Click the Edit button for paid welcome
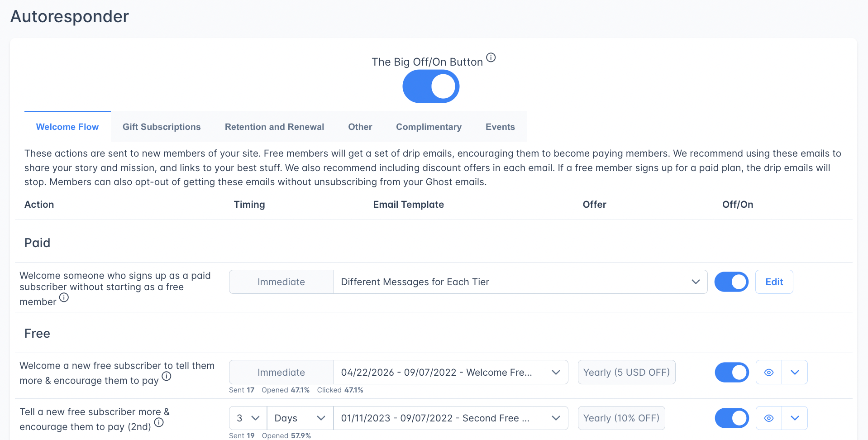 (x=774, y=282)
